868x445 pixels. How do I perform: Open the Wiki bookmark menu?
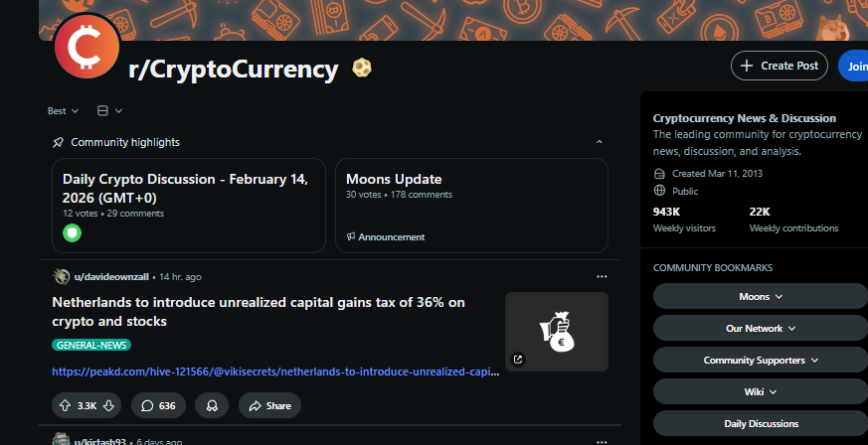(761, 391)
